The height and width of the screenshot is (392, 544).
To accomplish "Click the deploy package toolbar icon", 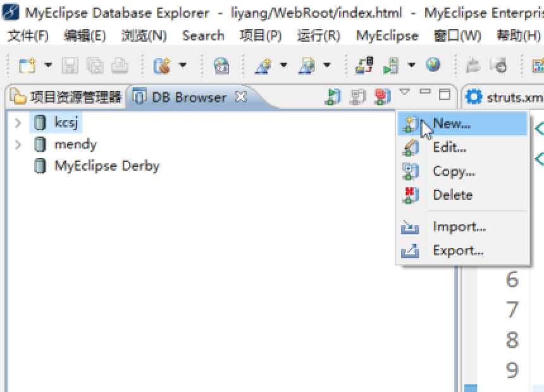I will (x=162, y=65).
